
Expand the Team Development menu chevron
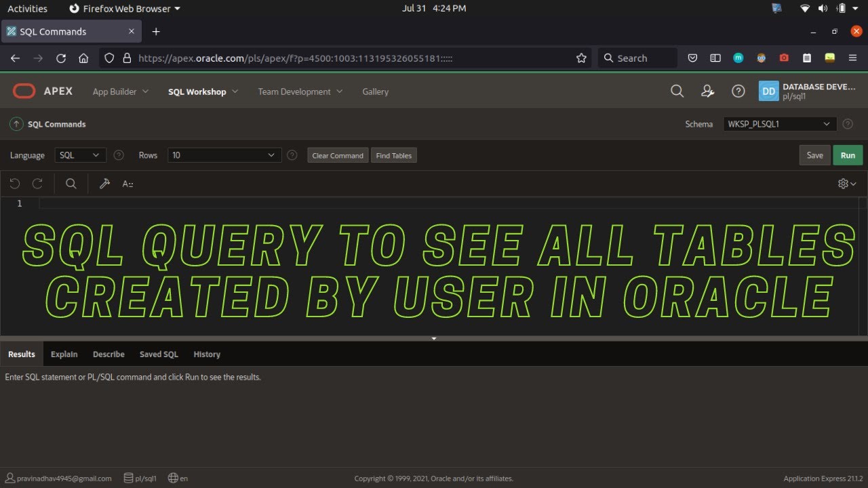click(x=340, y=91)
